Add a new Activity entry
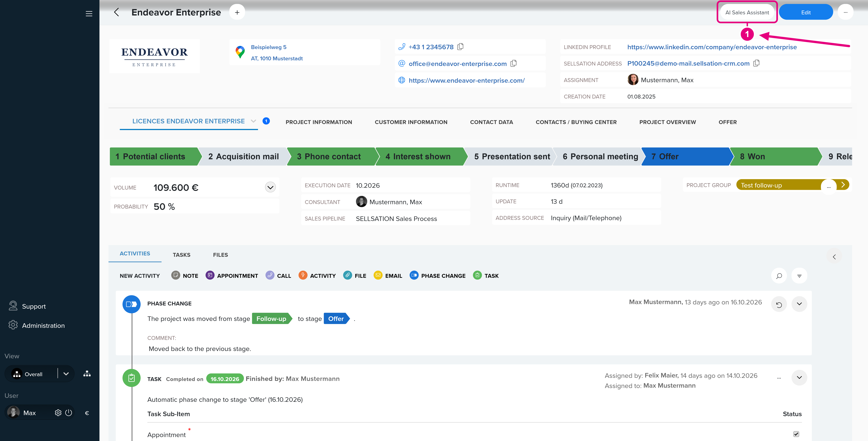 coord(317,276)
